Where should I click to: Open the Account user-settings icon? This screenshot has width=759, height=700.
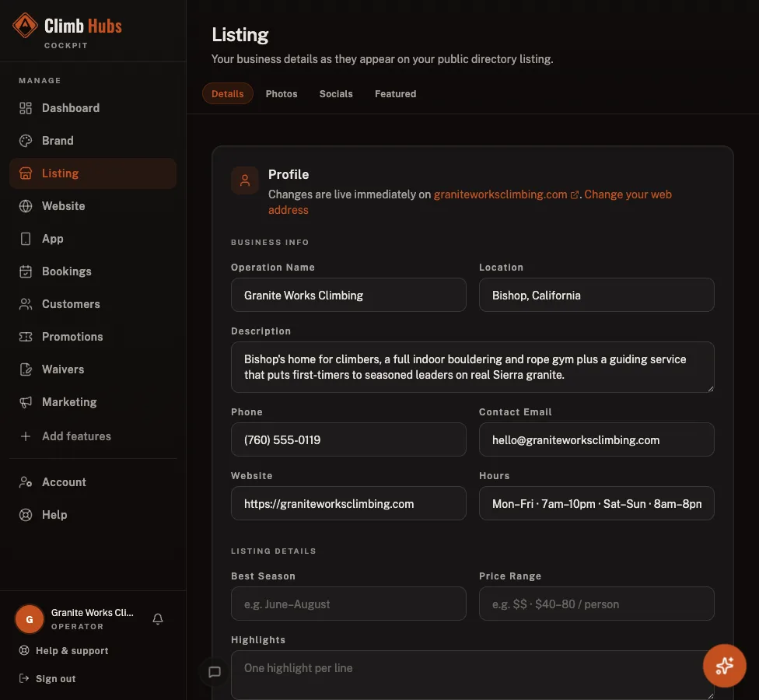coord(26,482)
